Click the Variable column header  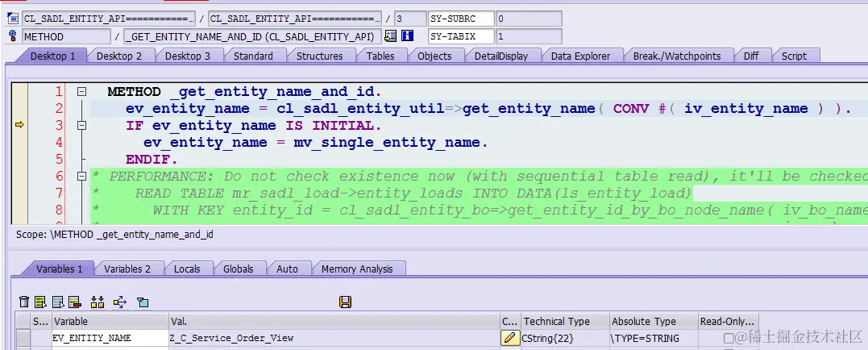tap(110, 321)
